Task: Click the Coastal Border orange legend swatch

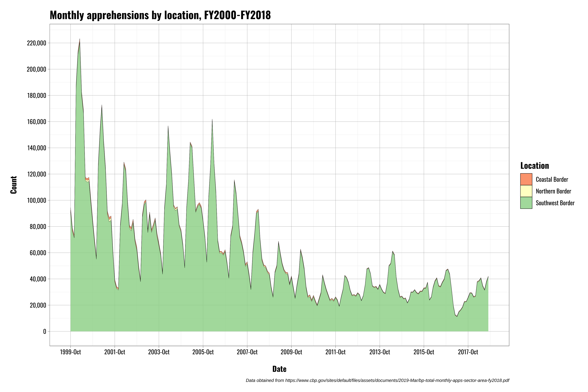Action: [x=526, y=179]
